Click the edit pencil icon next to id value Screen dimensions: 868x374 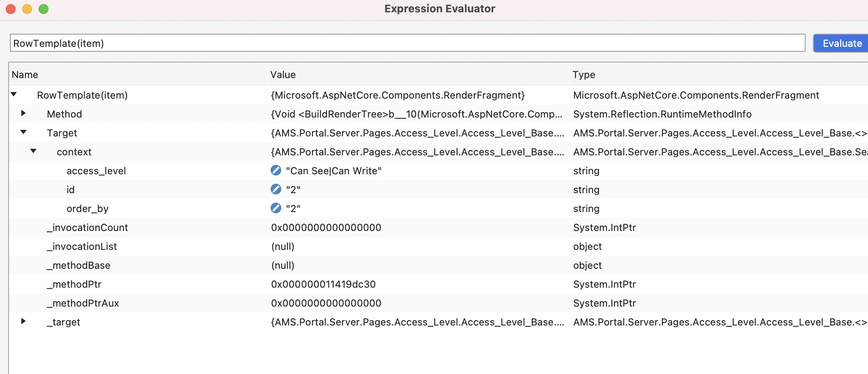tap(275, 189)
